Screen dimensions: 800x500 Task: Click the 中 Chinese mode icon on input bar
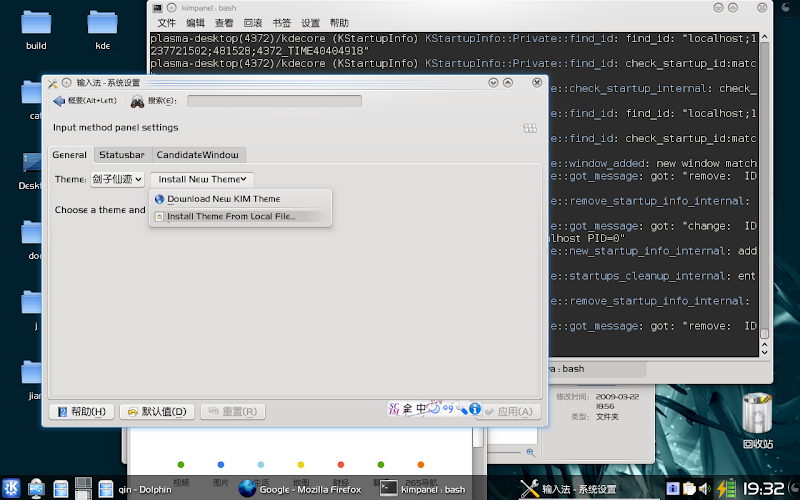[421, 408]
